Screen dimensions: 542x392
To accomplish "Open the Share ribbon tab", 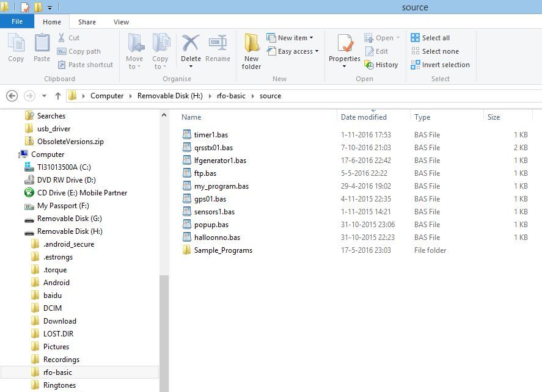I will 87,22.
